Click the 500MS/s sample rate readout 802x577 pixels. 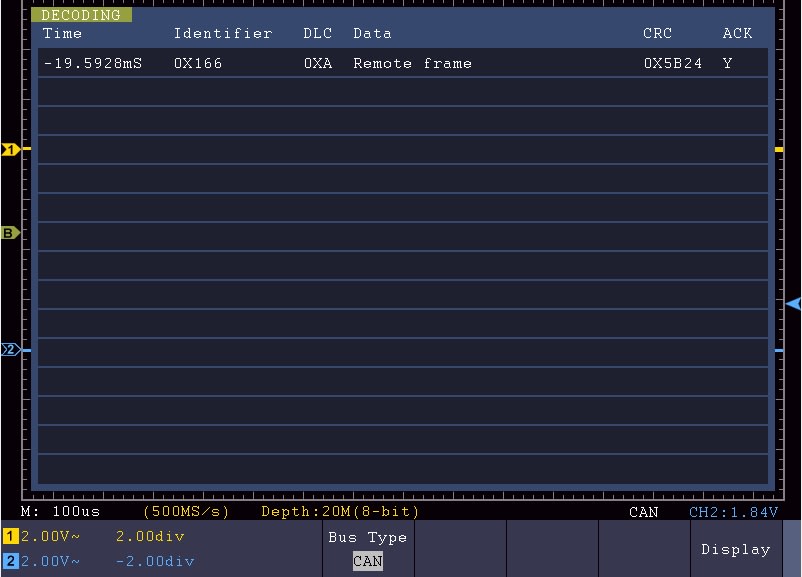[186, 512]
